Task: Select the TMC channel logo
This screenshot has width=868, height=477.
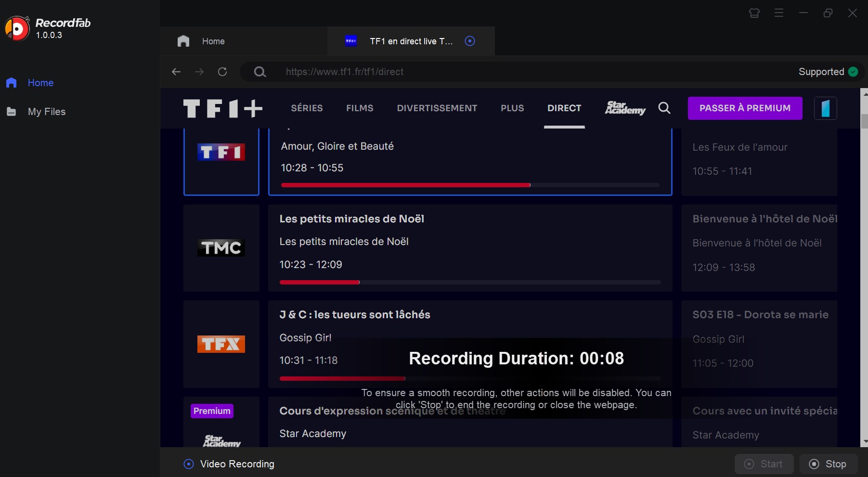Action: click(x=221, y=248)
